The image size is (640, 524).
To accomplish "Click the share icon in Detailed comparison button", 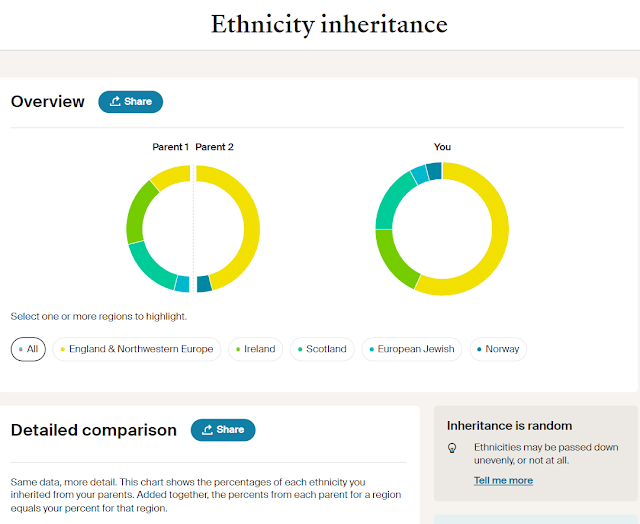I will 208,430.
